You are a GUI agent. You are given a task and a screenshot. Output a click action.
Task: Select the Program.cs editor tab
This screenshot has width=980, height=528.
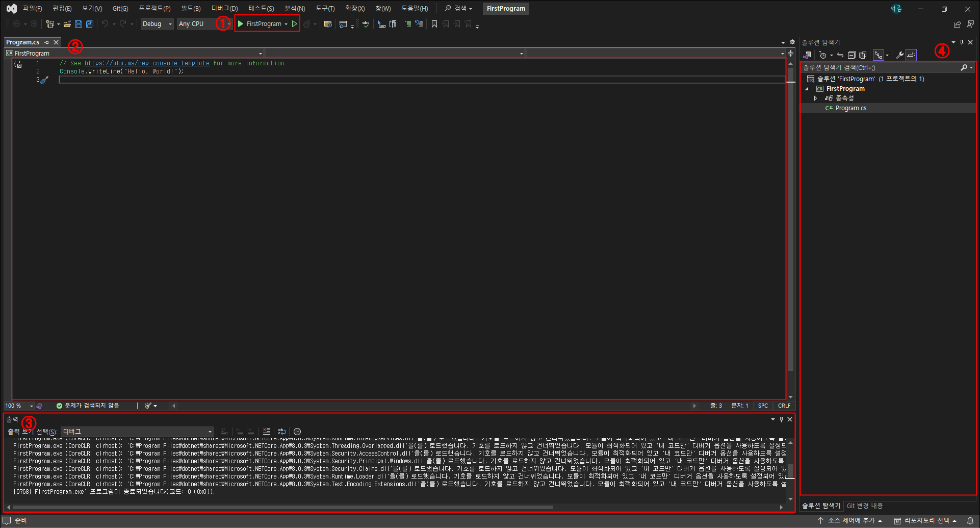tap(23, 42)
